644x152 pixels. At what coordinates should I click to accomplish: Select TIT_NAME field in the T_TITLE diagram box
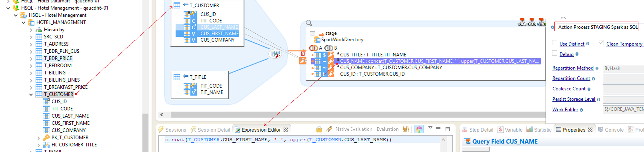click(x=212, y=92)
